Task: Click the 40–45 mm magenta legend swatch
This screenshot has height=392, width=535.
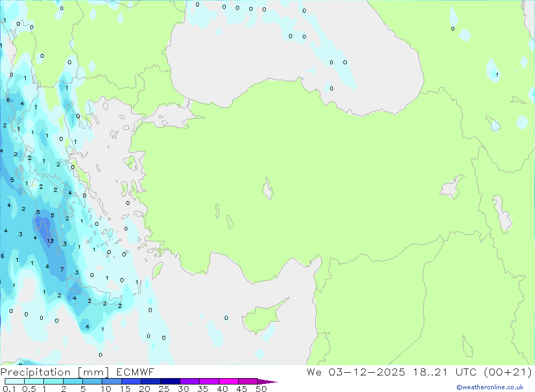Action: tap(228, 381)
